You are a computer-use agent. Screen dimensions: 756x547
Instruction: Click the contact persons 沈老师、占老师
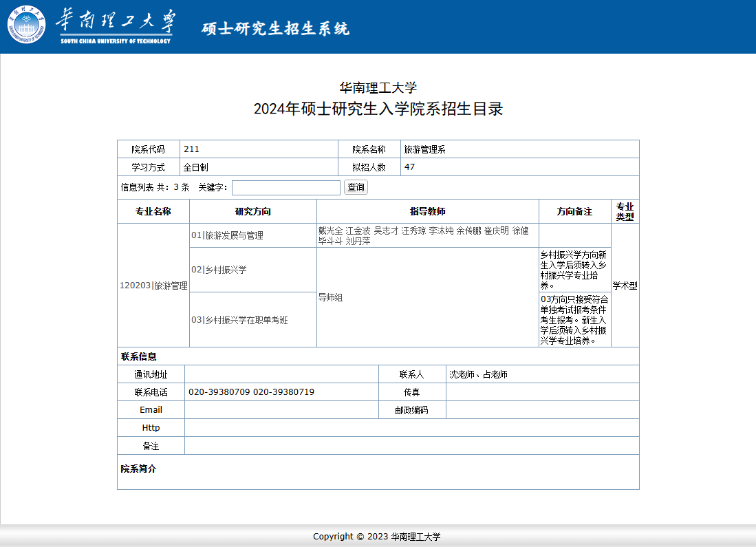(x=478, y=374)
